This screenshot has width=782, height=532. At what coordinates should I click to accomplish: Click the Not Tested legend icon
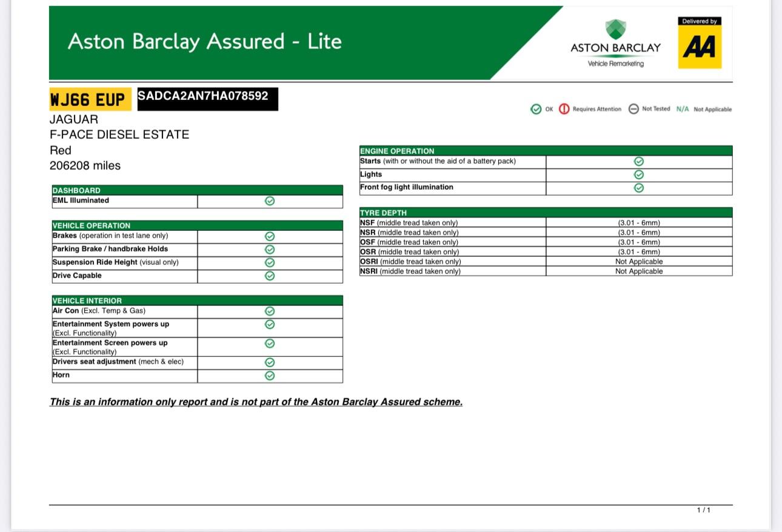633,109
